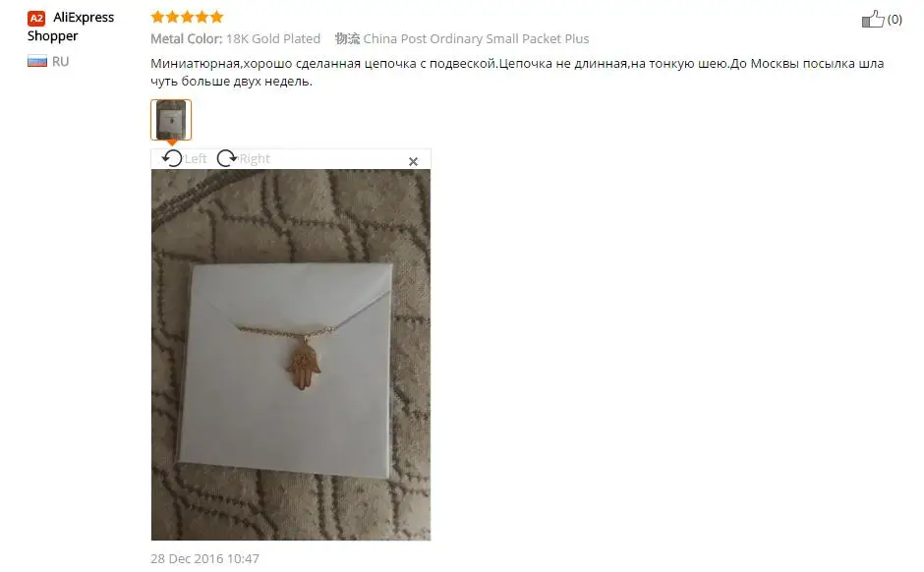
Task: Click the thumbs-up helpful icon
Action: (x=873, y=19)
